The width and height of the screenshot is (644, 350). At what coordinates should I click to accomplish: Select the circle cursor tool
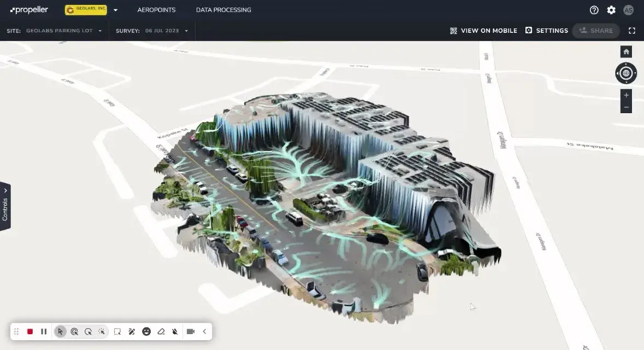pos(88,331)
